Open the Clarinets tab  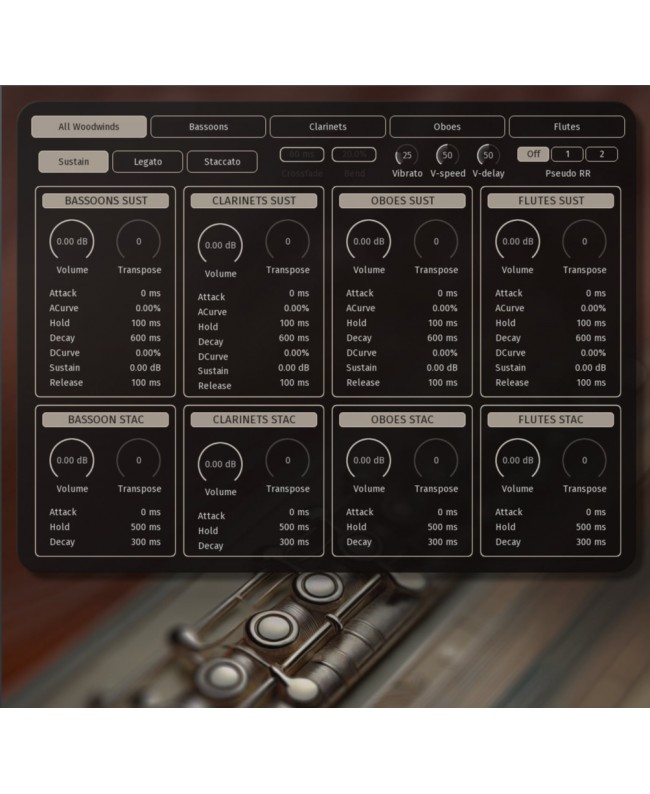[328, 127]
